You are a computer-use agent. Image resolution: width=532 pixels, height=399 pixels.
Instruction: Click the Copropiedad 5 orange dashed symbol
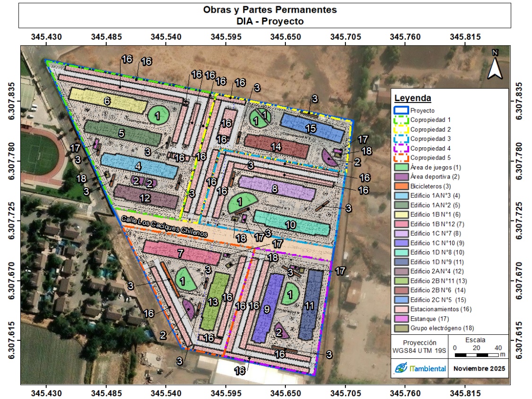coord(401,158)
